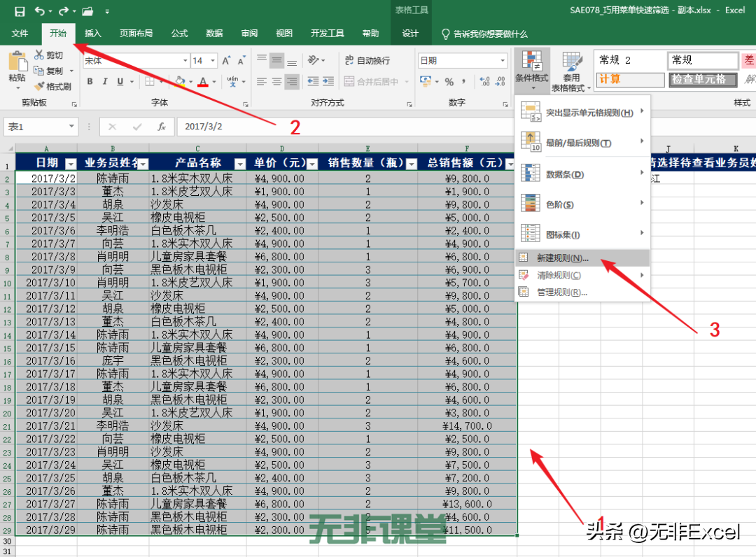Open the 销售数量 column filter dropdown
The height and width of the screenshot is (557, 756).
(412, 164)
